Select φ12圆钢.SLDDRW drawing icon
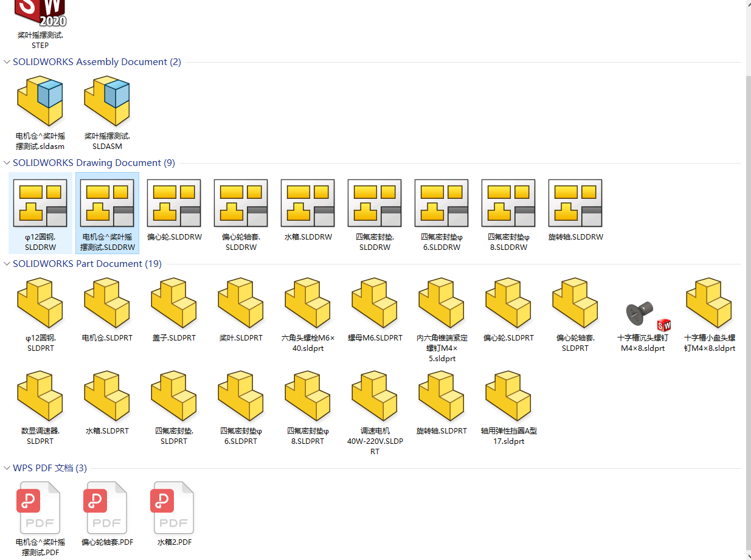The height and width of the screenshot is (560, 751). (40, 204)
